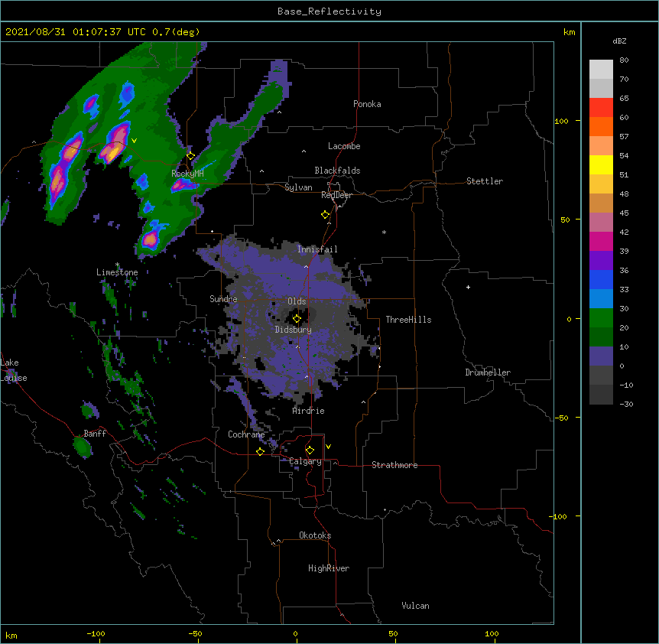Click the Lacombe city label
This screenshot has height=644, width=659.
(x=344, y=146)
